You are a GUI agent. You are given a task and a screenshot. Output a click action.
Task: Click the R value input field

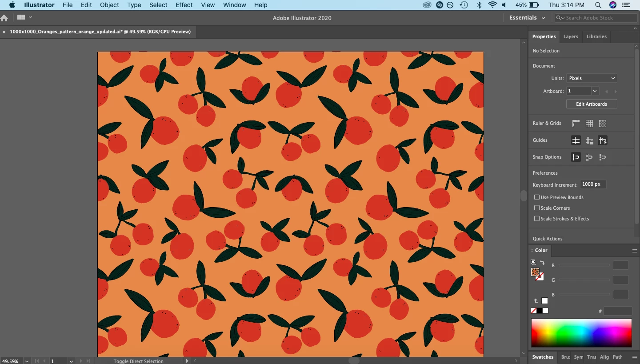[621, 265]
